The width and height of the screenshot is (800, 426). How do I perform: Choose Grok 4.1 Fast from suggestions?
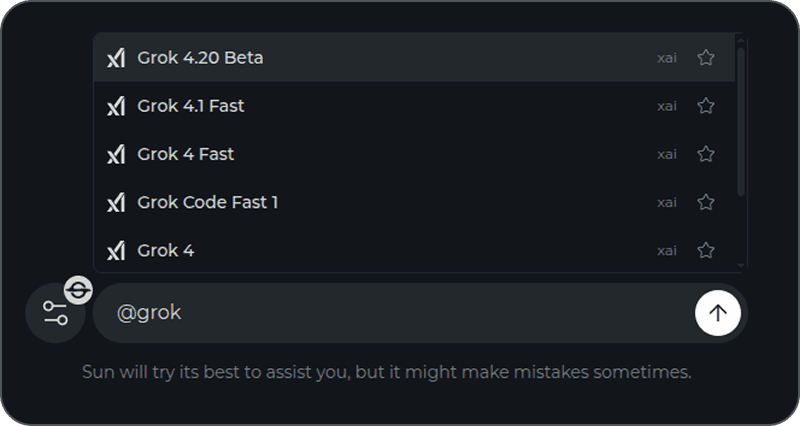pyautogui.click(x=191, y=106)
